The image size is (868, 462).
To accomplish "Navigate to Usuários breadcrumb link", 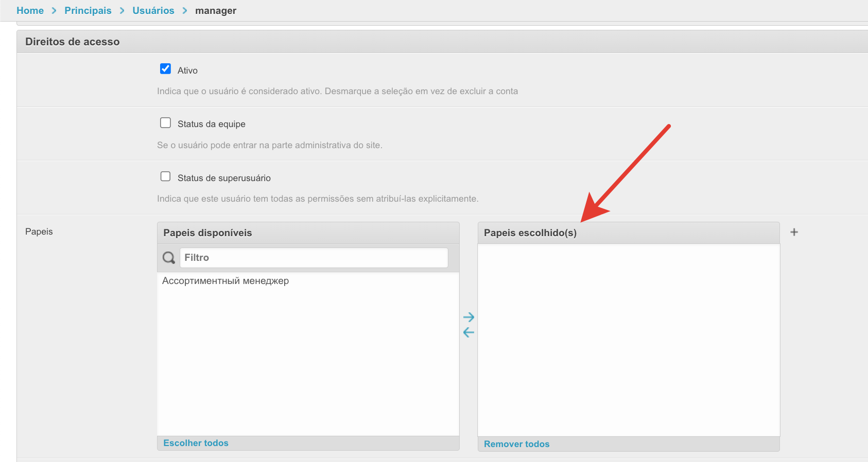I will coord(153,11).
